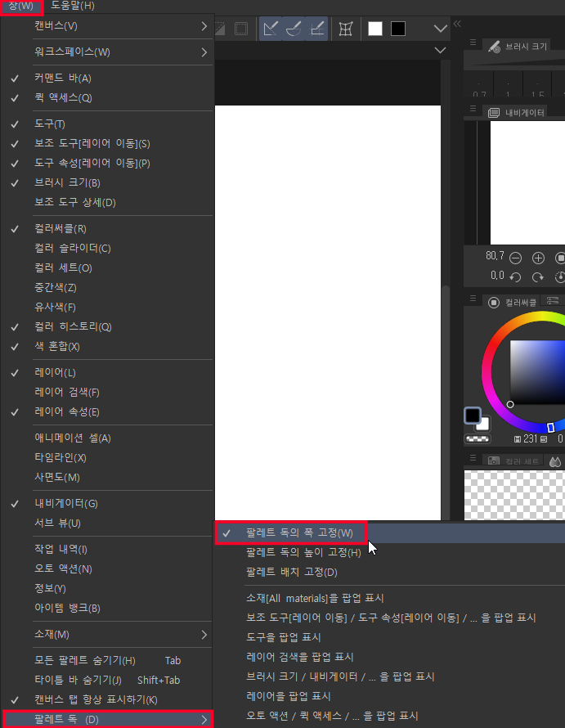Open the command bar overflow chevron beside the swatches
The image size is (565, 728).
(440, 29)
